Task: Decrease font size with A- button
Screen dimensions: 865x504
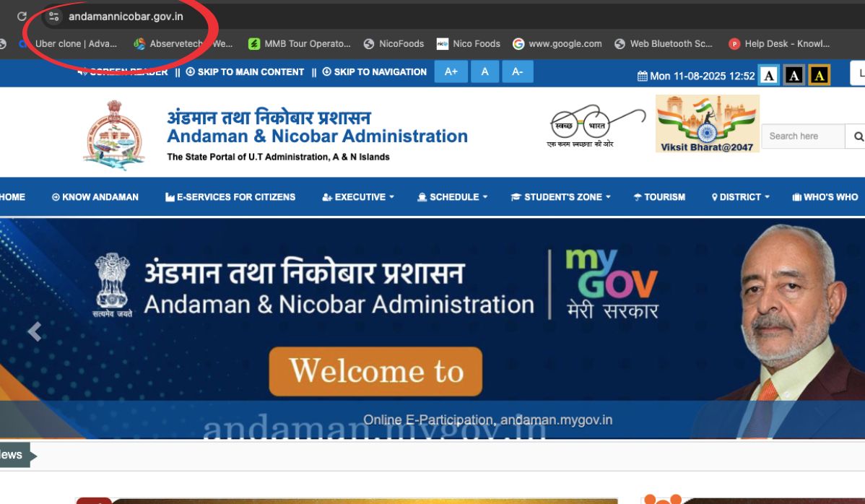Action: pos(517,71)
